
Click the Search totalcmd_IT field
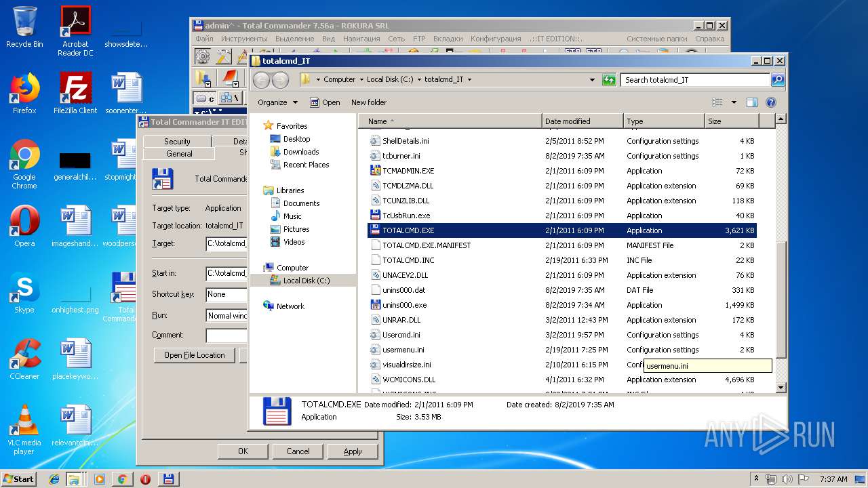pos(696,79)
